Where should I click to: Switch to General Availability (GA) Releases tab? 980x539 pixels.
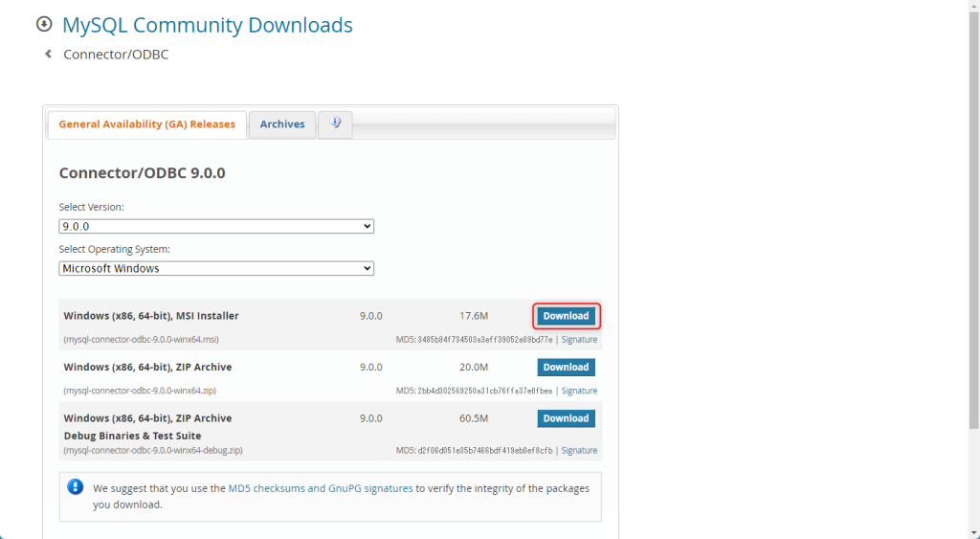coord(146,124)
